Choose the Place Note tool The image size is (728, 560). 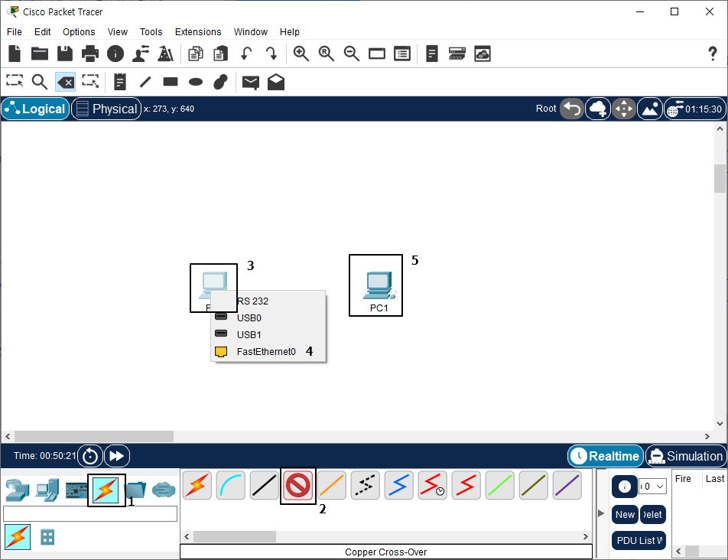pyautogui.click(x=120, y=82)
